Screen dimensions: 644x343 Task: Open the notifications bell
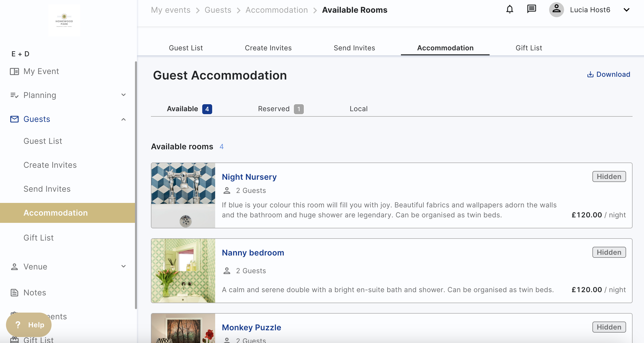(510, 9)
